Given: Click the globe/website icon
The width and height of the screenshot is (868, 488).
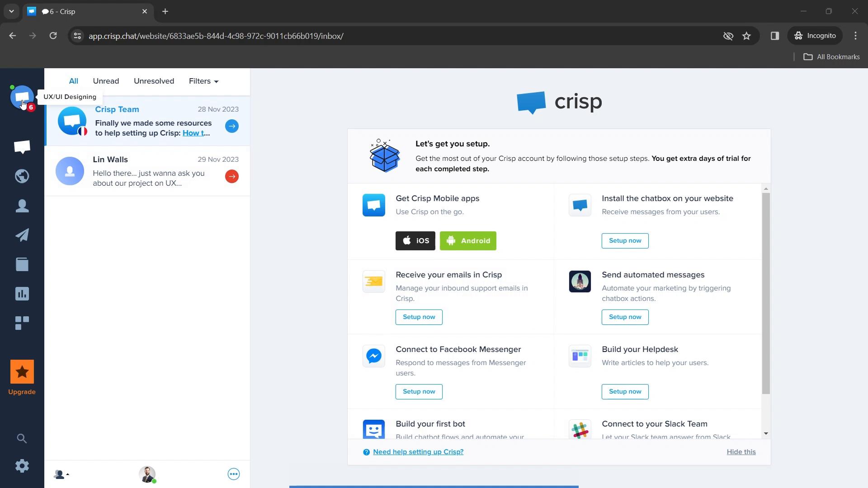Looking at the screenshot, I should [x=22, y=176].
